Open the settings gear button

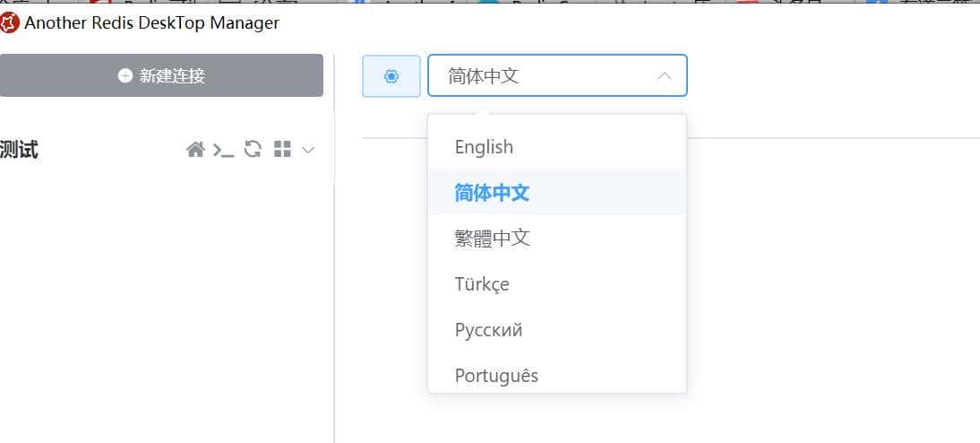point(391,76)
